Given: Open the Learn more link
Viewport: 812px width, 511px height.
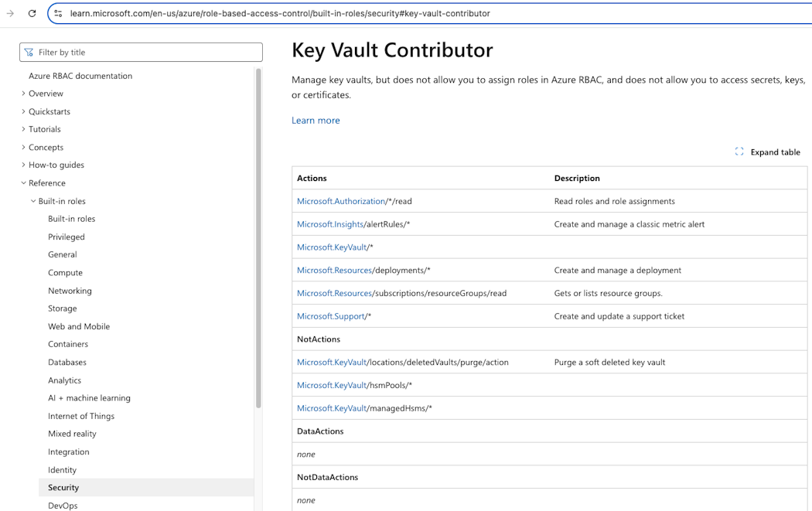Looking at the screenshot, I should [316, 120].
